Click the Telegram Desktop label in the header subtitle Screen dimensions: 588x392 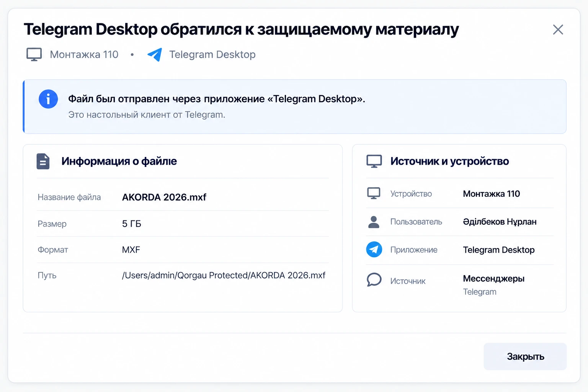pos(212,54)
